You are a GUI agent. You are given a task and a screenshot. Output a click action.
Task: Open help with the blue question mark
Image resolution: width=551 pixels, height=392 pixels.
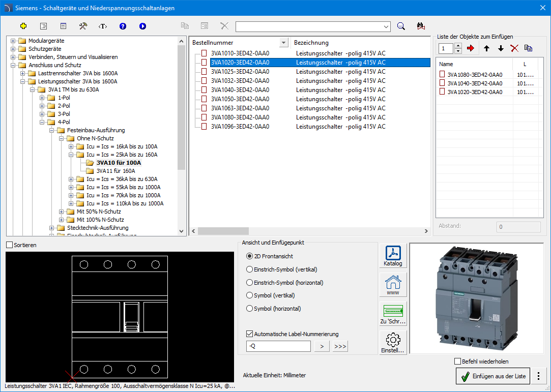[123, 26]
